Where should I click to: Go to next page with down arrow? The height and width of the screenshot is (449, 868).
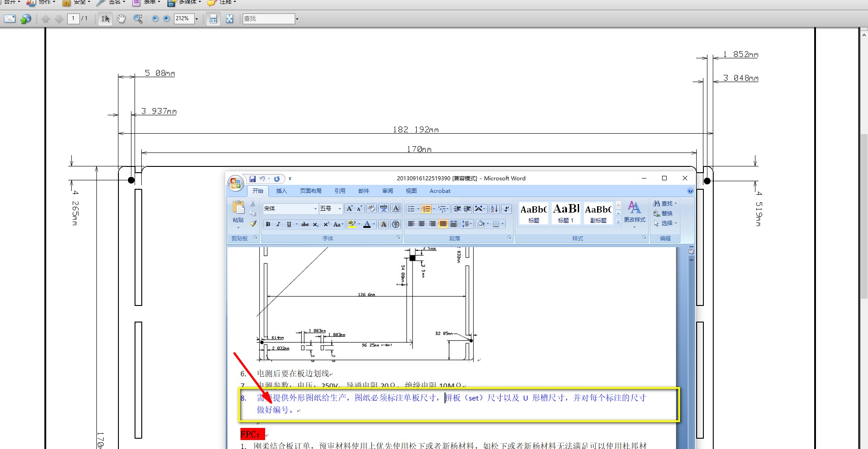[x=59, y=19]
